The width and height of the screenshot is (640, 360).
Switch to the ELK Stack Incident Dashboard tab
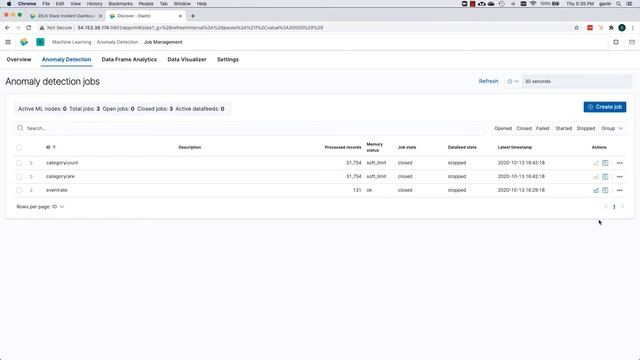point(66,16)
